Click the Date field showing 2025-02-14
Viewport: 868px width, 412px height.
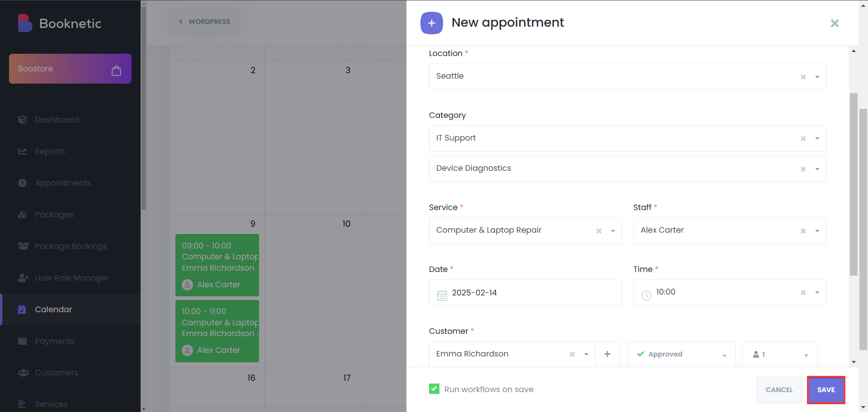[525, 293]
